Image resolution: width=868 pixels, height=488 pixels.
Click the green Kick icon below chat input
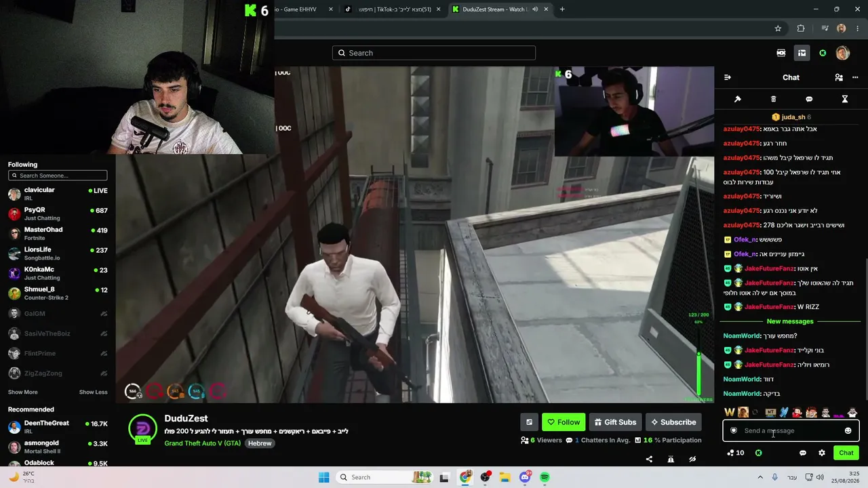[758, 453]
